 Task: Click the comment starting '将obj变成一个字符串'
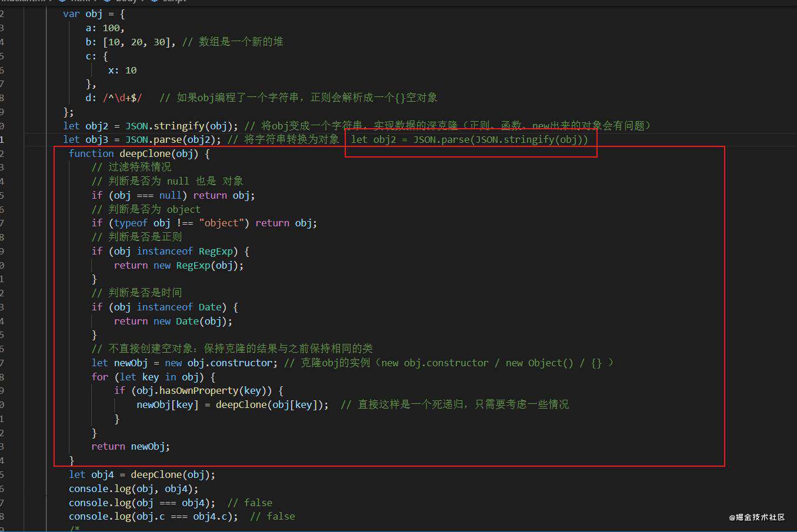[x=456, y=126]
